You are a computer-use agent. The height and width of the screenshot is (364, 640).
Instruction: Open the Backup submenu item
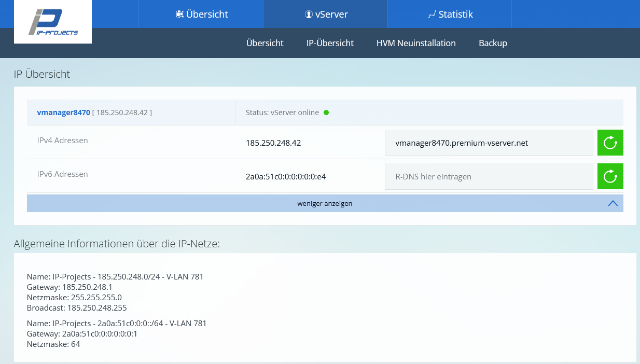[493, 43]
